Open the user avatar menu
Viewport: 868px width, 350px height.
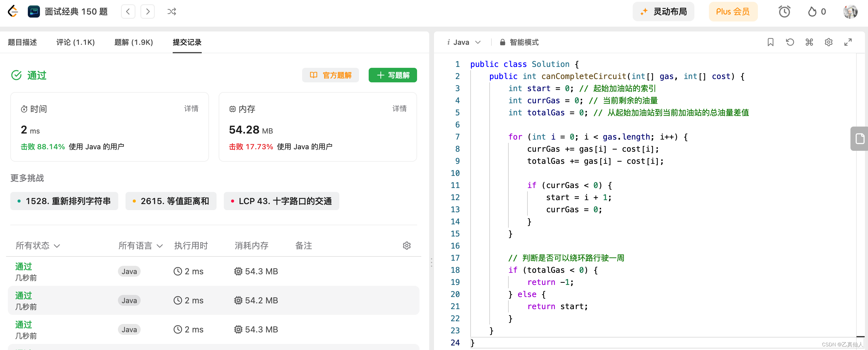pyautogui.click(x=850, y=12)
